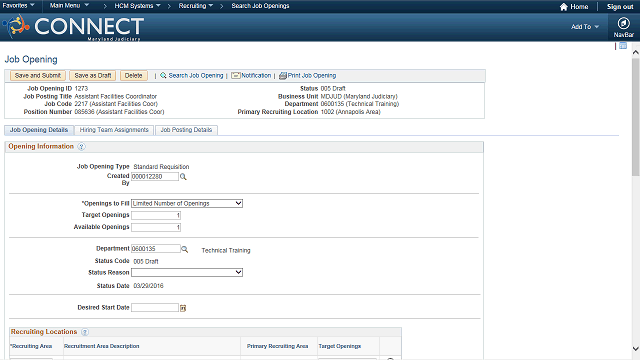Click the Save and Submit button
Image resolution: width=640 pixels, height=360 pixels.
[38, 76]
